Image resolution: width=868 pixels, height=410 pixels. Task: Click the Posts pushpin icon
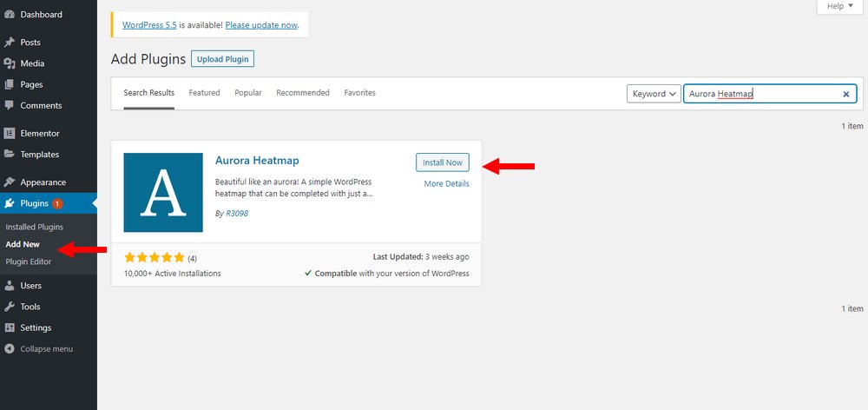10,43
